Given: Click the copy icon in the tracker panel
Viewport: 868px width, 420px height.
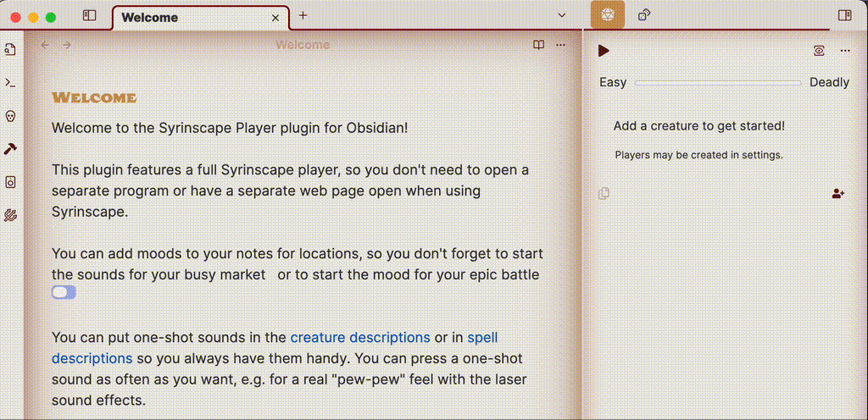Looking at the screenshot, I should tap(604, 193).
